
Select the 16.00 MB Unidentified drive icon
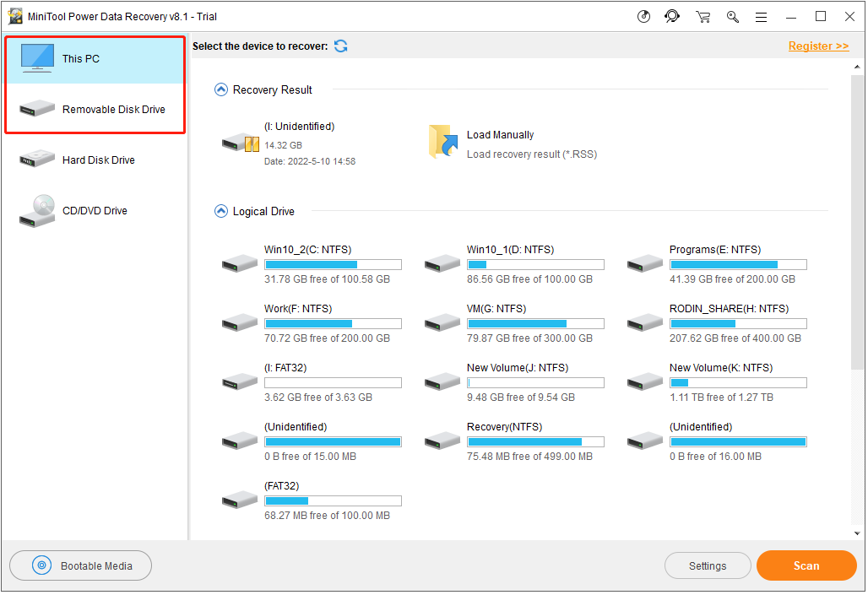[x=645, y=441]
